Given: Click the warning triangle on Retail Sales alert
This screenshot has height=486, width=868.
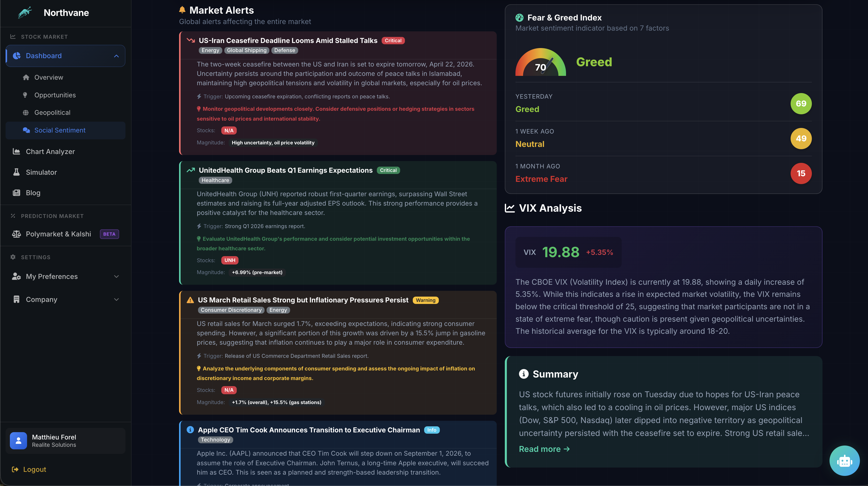Looking at the screenshot, I should (x=190, y=300).
